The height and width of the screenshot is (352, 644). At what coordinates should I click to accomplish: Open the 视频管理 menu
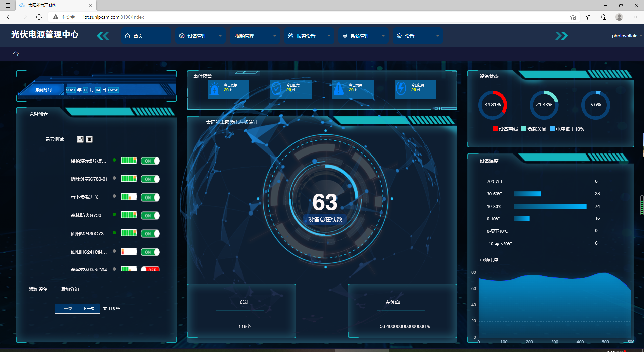tap(255, 36)
